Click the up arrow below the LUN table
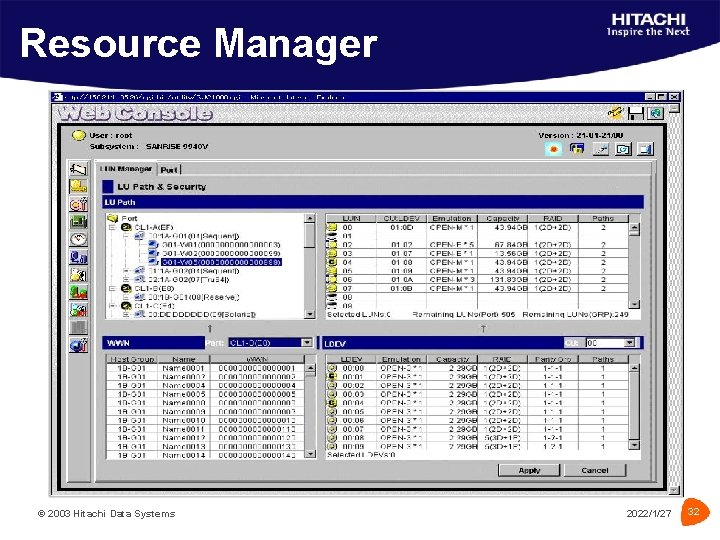 pos(483,328)
